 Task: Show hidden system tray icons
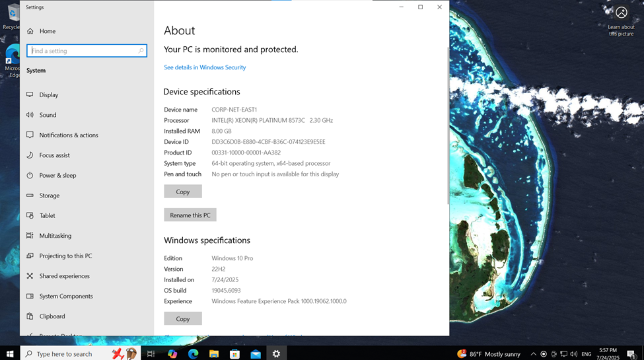[533, 354]
